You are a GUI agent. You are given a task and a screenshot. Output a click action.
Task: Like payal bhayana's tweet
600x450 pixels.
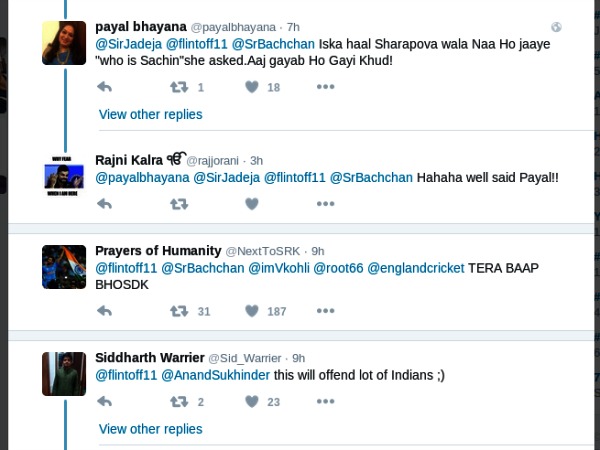252,87
